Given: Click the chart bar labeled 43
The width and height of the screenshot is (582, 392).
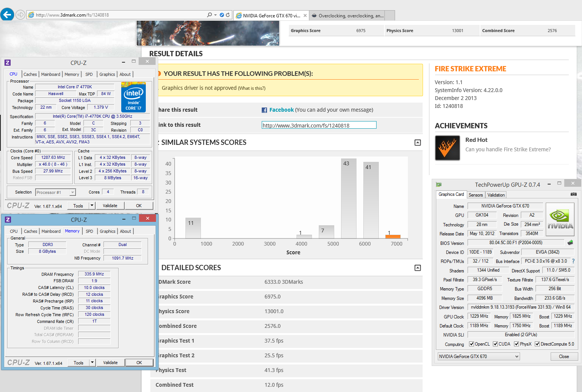Looking at the screenshot, I should [348, 198].
